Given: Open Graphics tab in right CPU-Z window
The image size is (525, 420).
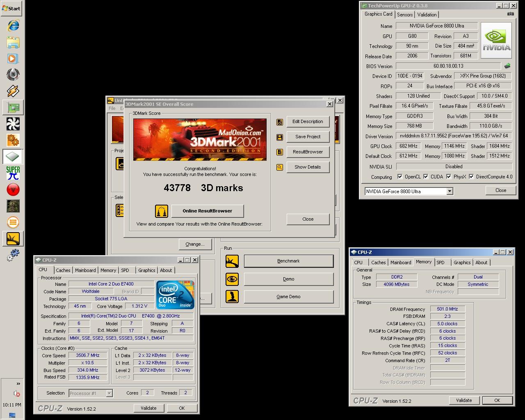Looking at the screenshot, I should click(462, 262).
